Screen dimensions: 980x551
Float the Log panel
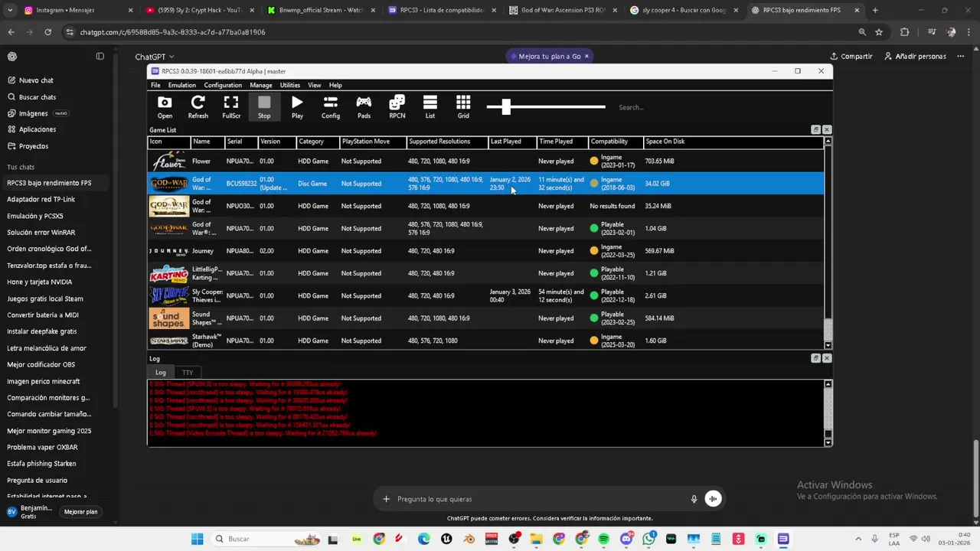pos(816,358)
